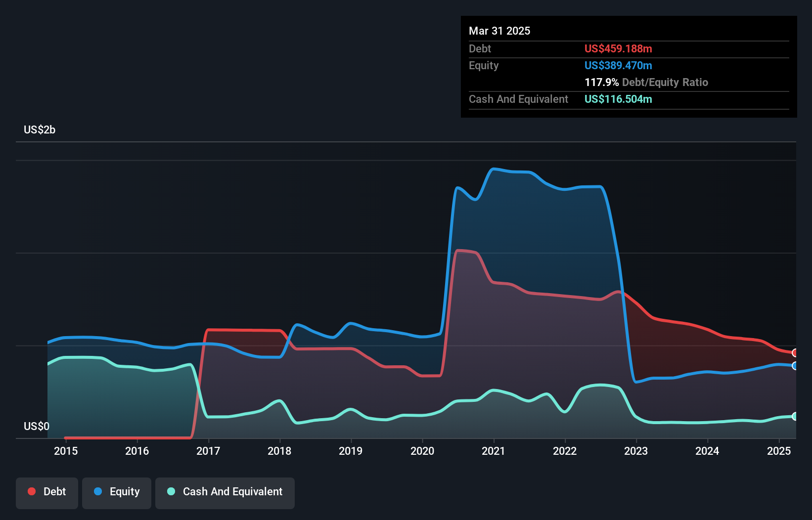
Task: Click the 2016 x-axis label
Action: 137,451
